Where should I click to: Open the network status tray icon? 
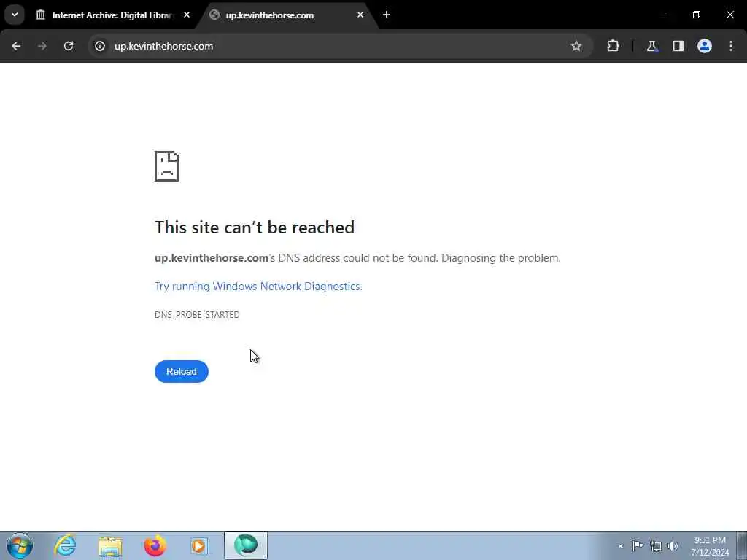[656, 546]
